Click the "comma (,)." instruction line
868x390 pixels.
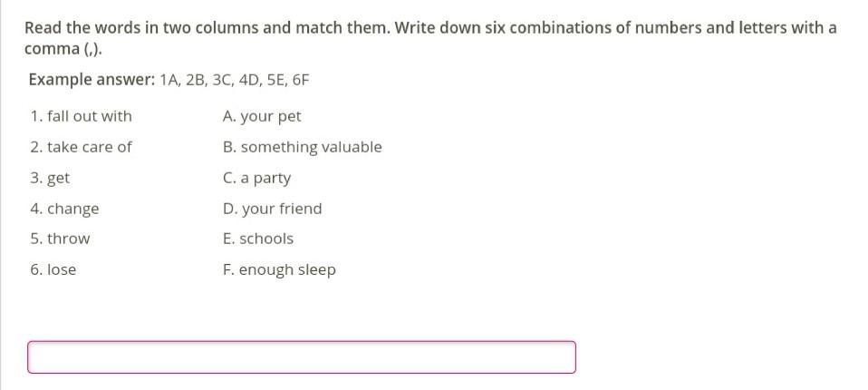(x=63, y=48)
